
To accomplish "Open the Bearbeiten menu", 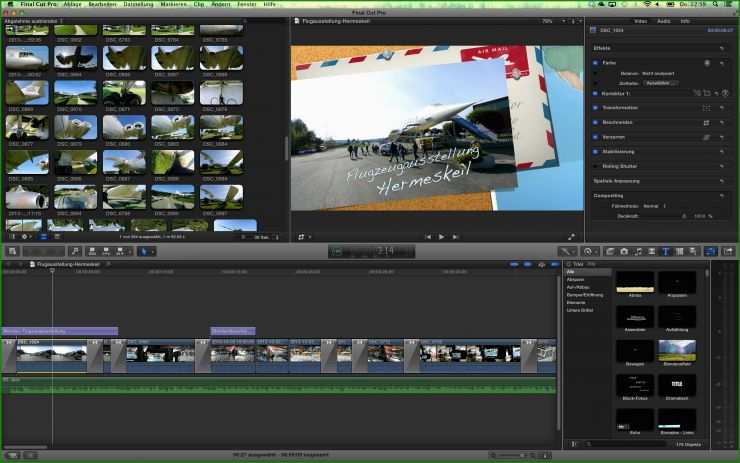I will [102, 4].
